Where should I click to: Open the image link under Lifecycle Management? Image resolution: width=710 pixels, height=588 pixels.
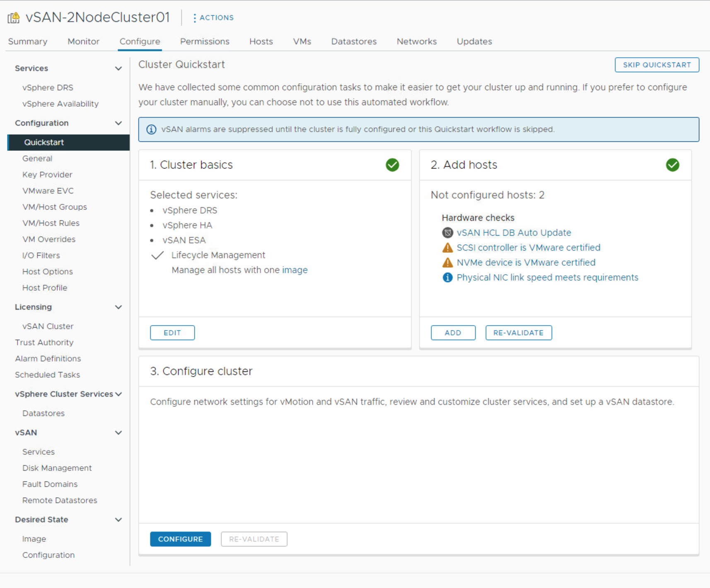tap(295, 270)
